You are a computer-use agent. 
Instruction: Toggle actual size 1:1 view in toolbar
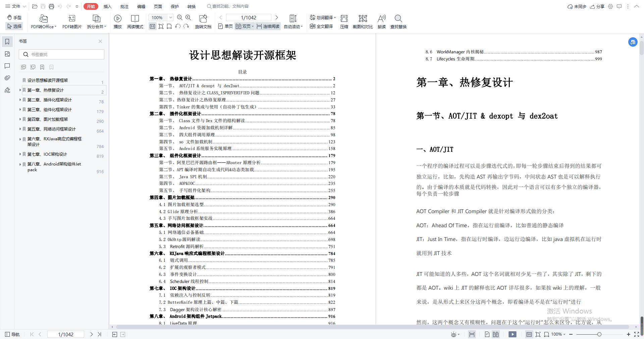click(153, 26)
